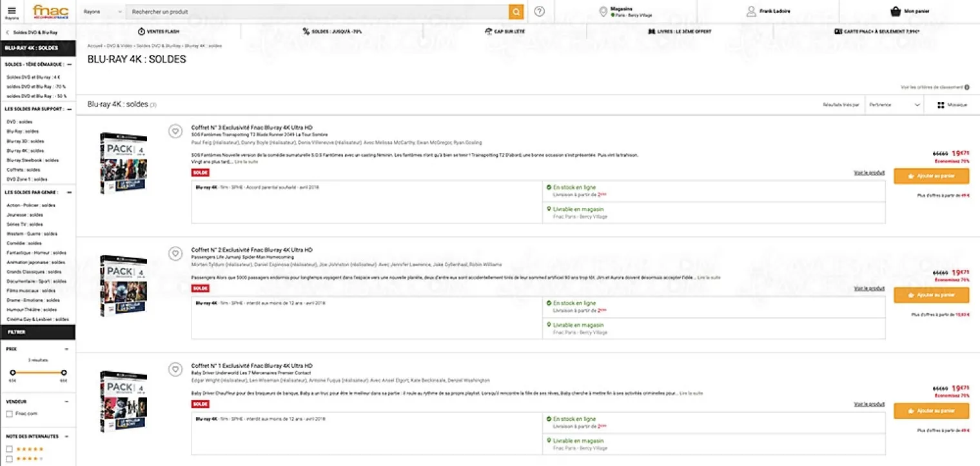Open the Rayons search category dropdown

(x=103, y=12)
